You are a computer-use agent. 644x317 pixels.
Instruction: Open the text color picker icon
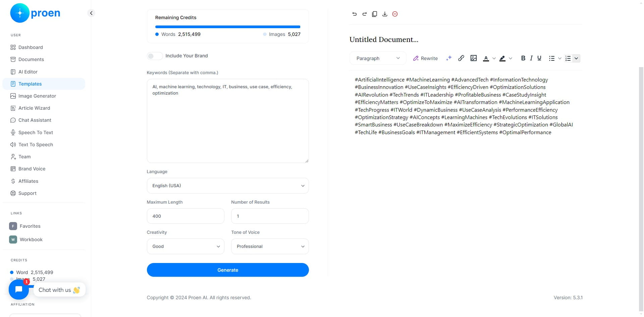[x=486, y=58]
